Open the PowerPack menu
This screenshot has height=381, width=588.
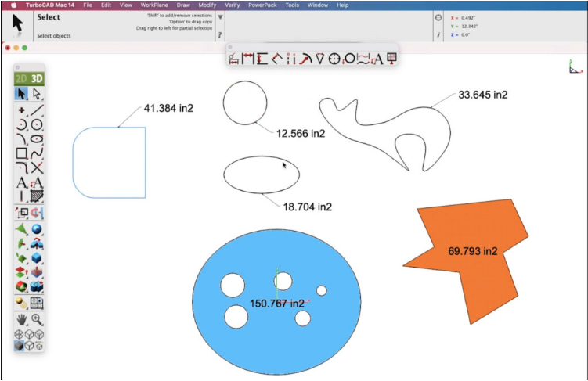click(262, 5)
